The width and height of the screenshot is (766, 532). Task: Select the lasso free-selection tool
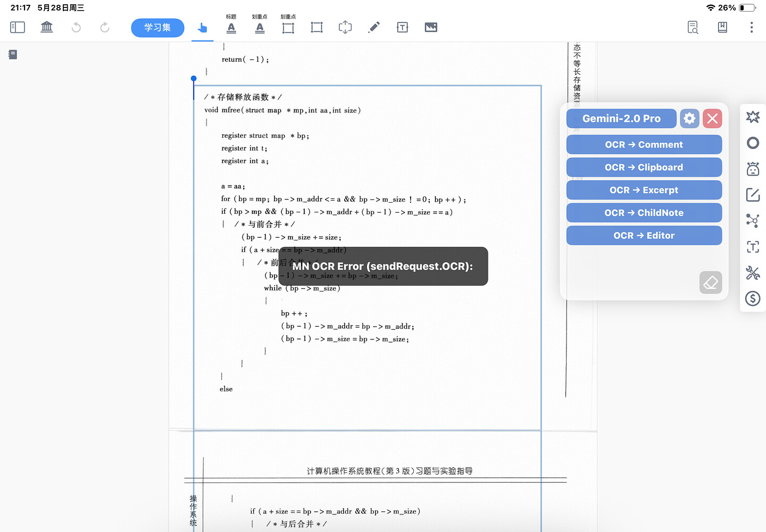345,27
